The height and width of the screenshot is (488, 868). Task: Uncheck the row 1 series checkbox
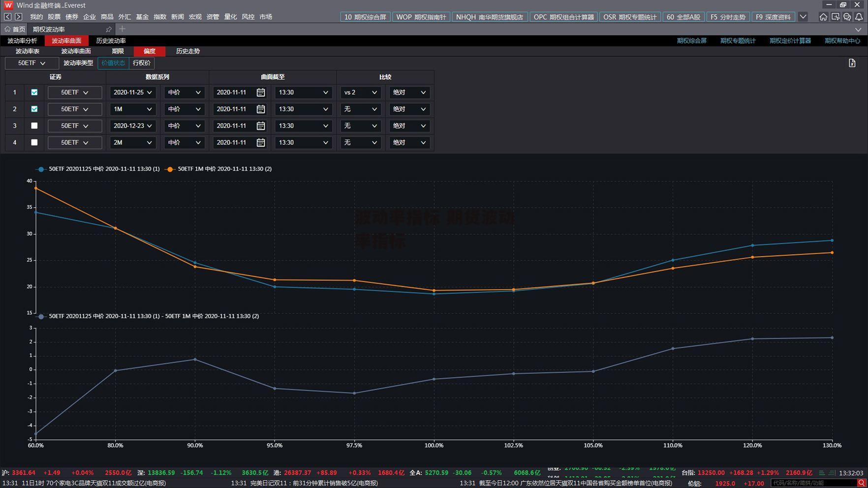(x=34, y=92)
